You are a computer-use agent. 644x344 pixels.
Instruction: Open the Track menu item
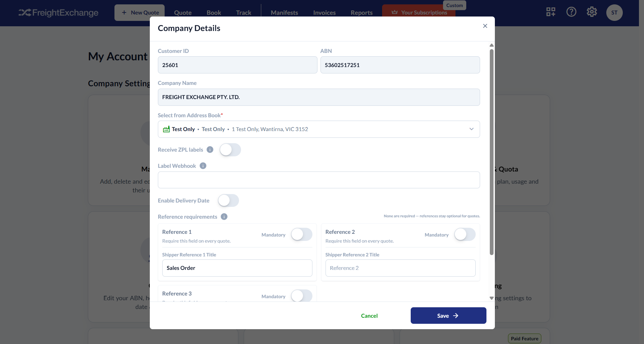(x=244, y=13)
